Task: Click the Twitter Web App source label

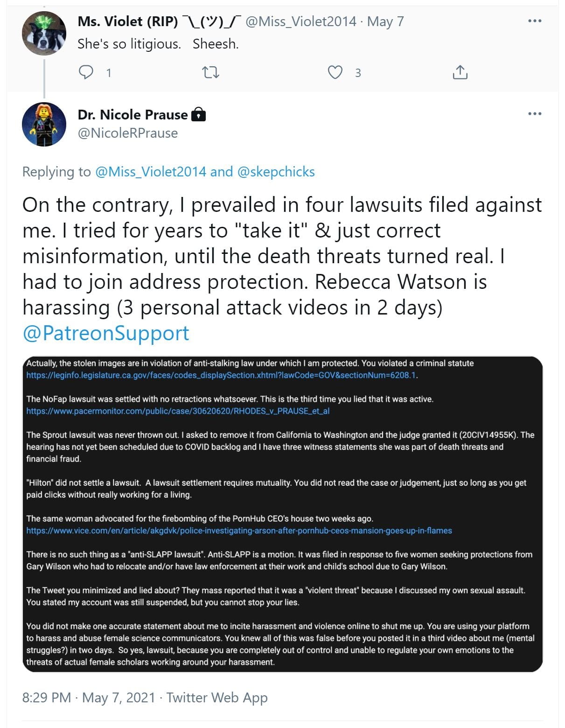Action: coord(217,697)
